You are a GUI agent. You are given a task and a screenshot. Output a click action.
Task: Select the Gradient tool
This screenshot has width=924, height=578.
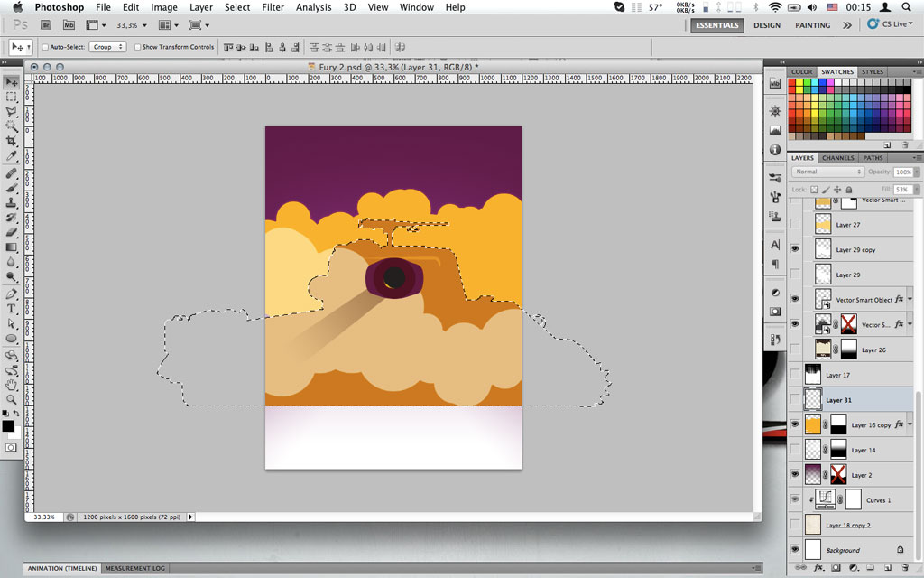coord(12,247)
